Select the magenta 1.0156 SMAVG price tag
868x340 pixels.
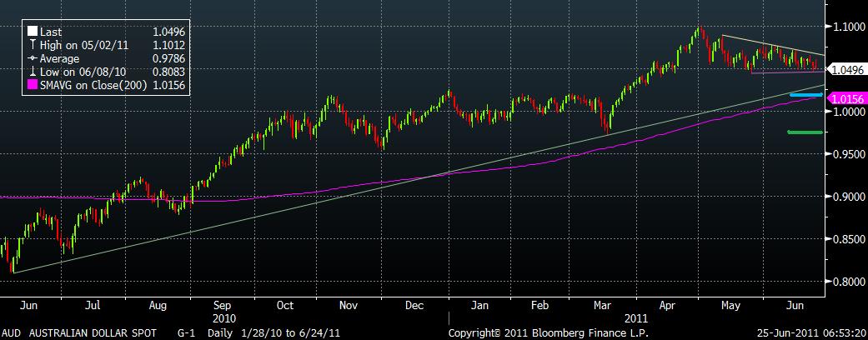tap(846, 98)
